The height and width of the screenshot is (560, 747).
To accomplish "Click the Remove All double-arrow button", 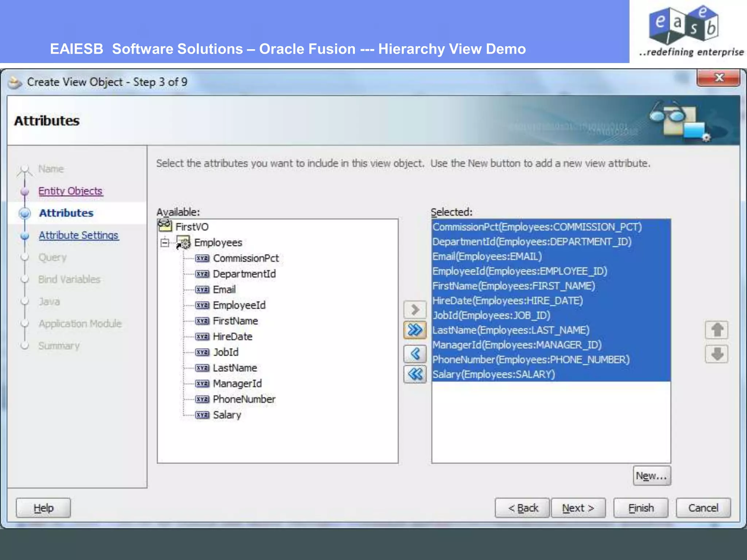I will (x=415, y=374).
